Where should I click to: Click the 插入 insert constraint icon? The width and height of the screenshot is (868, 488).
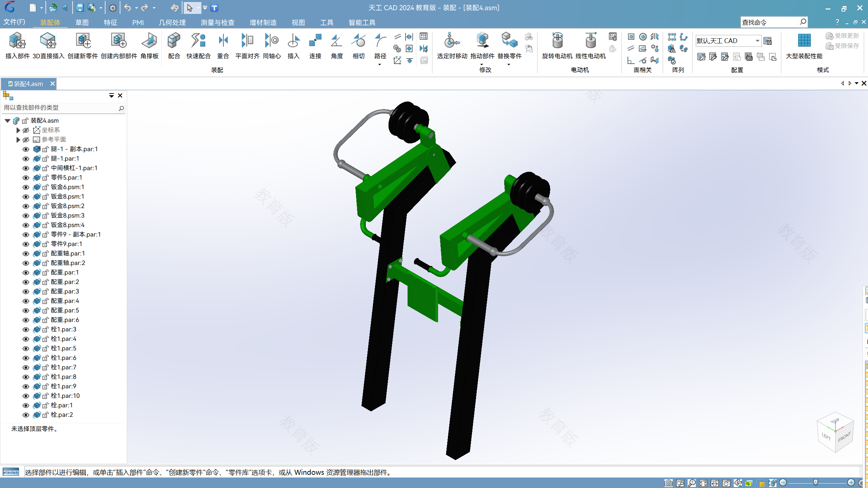coord(294,46)
